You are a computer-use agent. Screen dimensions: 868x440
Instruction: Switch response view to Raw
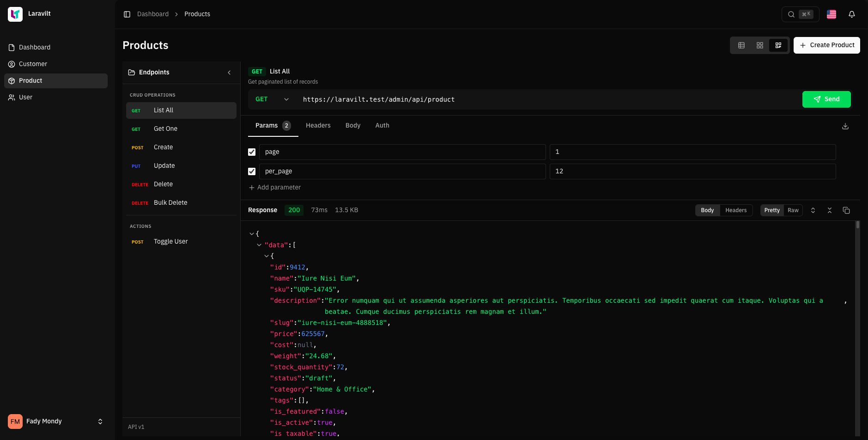(793, 210)
